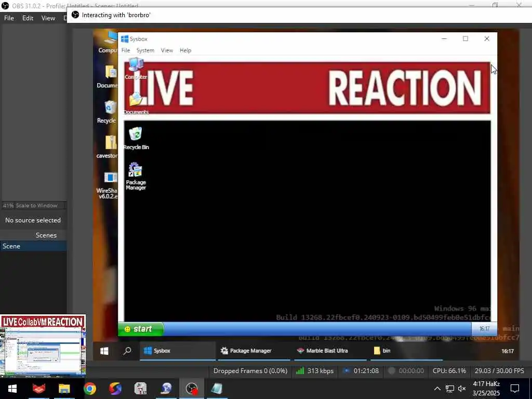The height and width of the screenshot is (399, 532).
Task: Open the sheet music app in taskbar
Action: (x=140, y=389)
